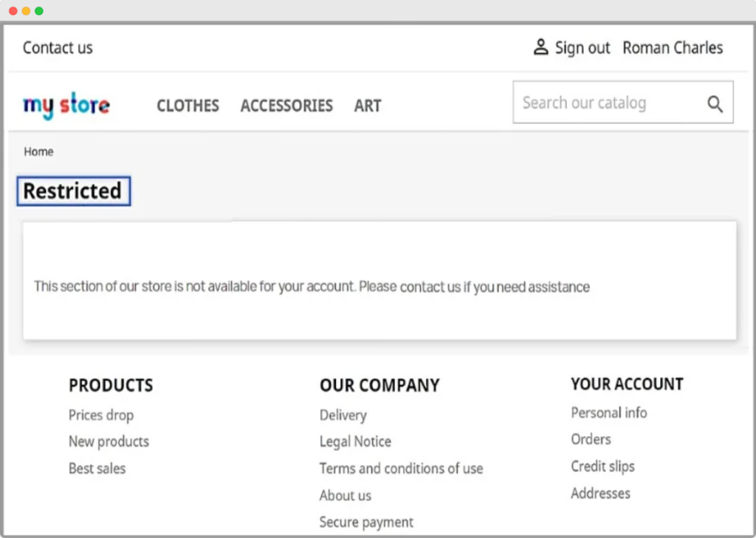Open the Delivery page link

[x=343, y=415]
